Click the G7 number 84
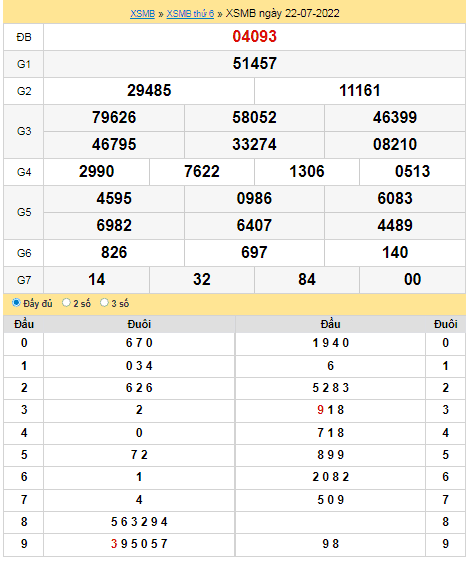This screenshot has height=561, width=470. point(307,279)
